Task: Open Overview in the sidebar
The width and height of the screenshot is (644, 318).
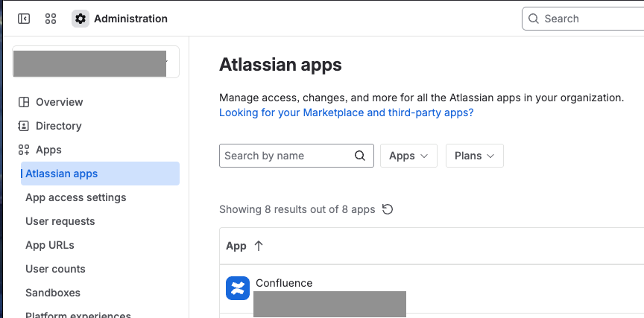Action: click(60, 102)
